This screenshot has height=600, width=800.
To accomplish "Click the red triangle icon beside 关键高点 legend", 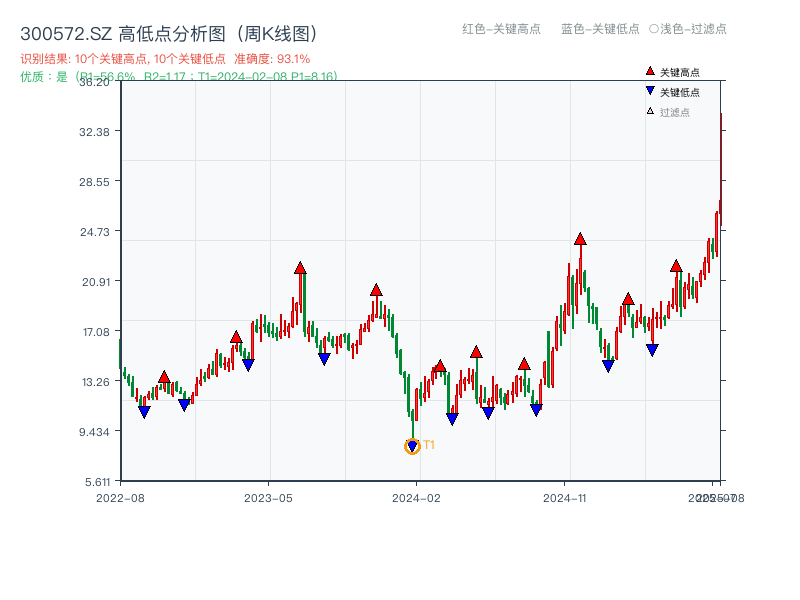I will point(650,71).
